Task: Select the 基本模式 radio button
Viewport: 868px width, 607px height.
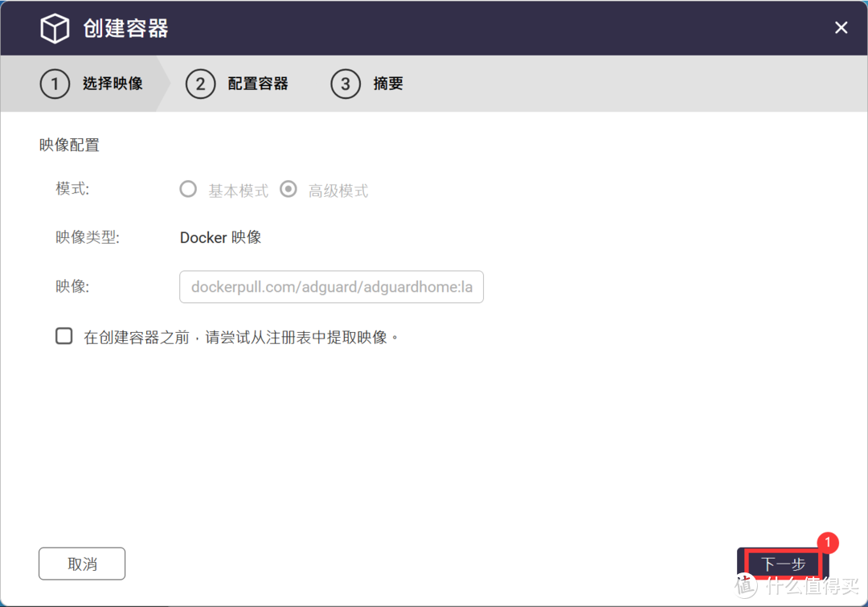Action: pyautogui.click(x=187, y=189)
